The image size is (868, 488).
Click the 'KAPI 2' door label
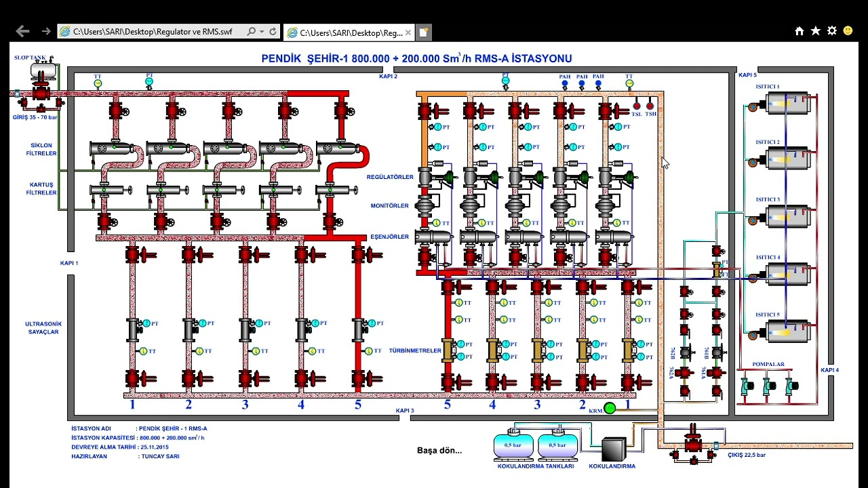point(389,77)
